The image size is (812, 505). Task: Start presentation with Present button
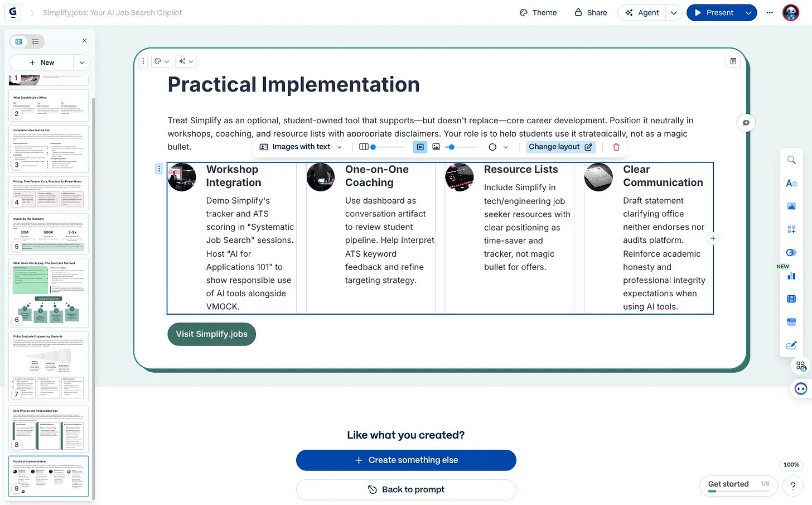pyautogui.click(x=714, y=12)
